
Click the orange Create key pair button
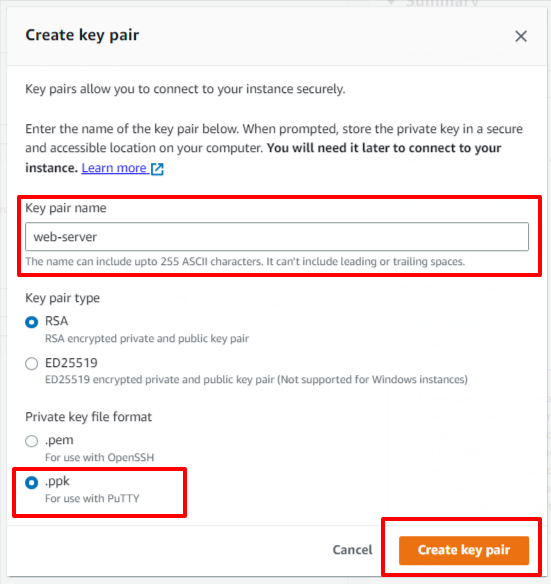click(464, 550)
